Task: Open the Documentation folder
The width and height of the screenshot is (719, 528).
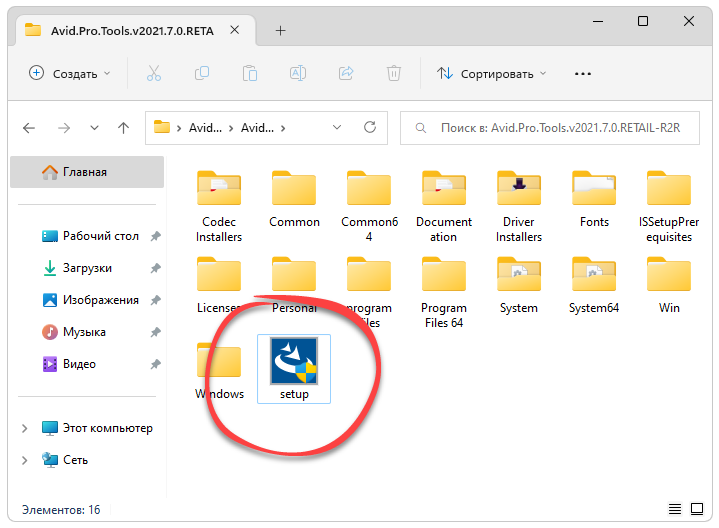Action: 444,206
